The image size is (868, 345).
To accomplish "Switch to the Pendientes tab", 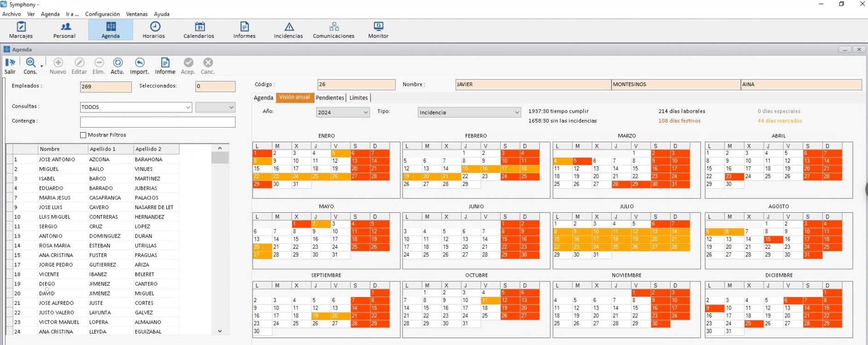I will (x=330, y=98).
